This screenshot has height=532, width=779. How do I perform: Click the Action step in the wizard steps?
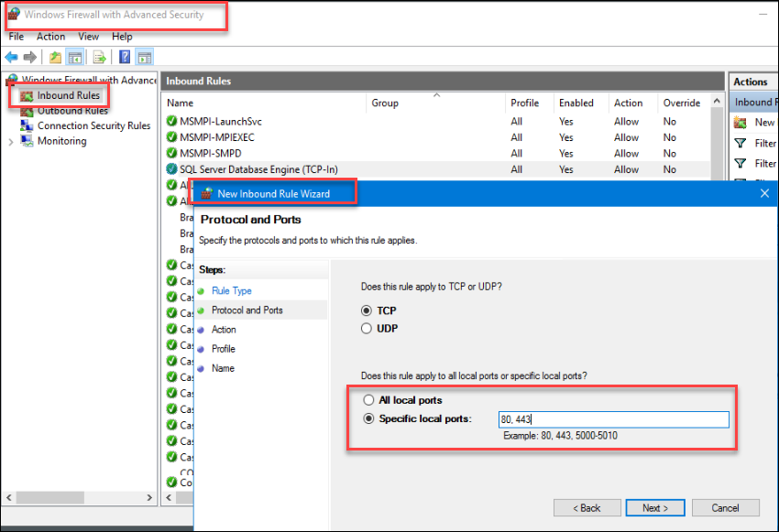click(224, 330)
